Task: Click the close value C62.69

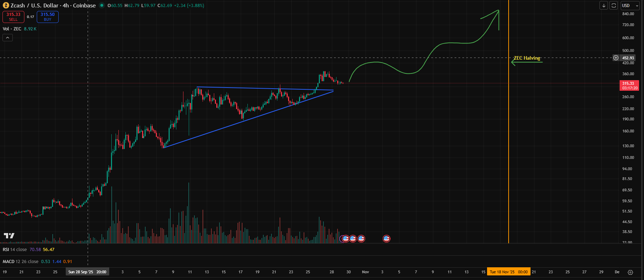Action: [165, 6]
